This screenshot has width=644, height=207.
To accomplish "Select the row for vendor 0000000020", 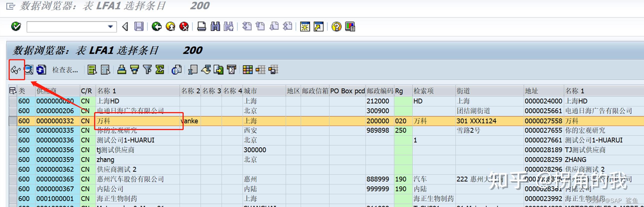I will tap(13, 101).
